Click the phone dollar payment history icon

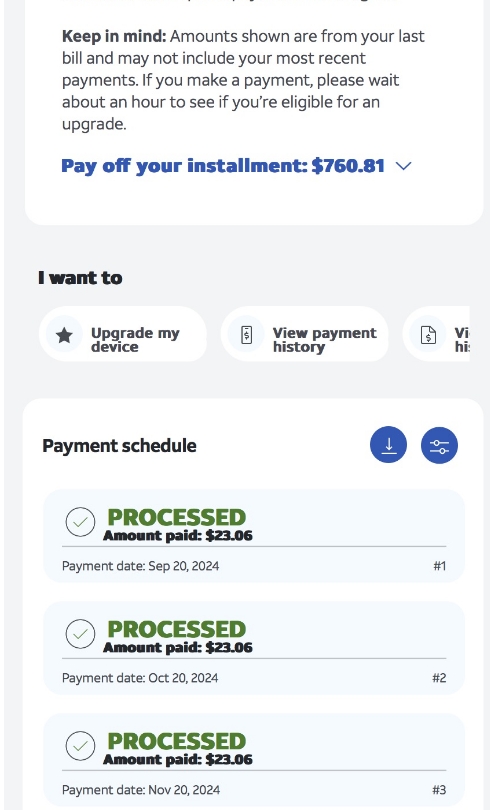(246, 335)
